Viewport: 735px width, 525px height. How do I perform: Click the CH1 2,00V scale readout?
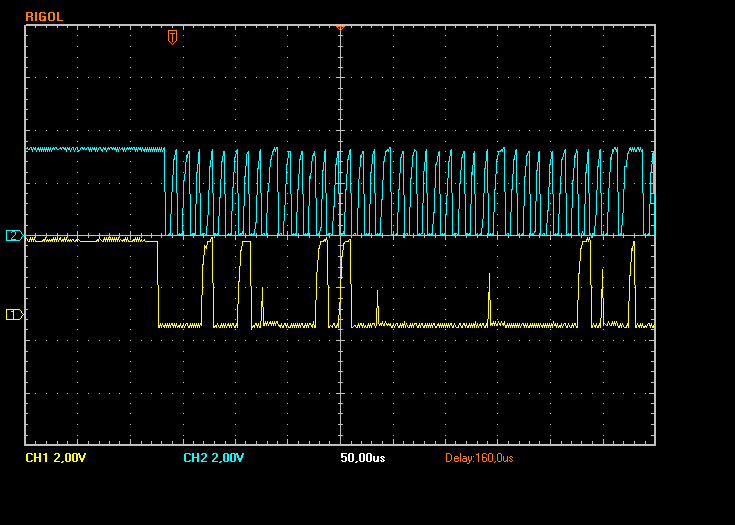pyautogui.click(x=56, y=458)
